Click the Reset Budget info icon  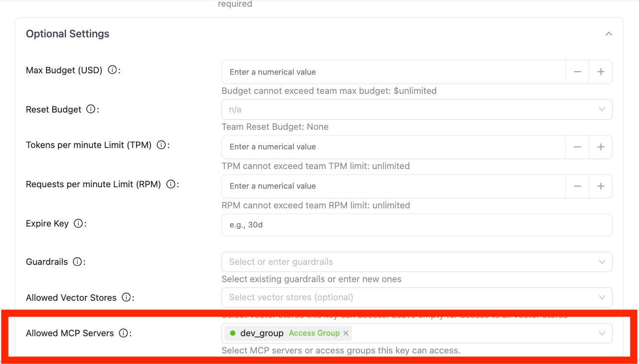(x=91, y=109)
